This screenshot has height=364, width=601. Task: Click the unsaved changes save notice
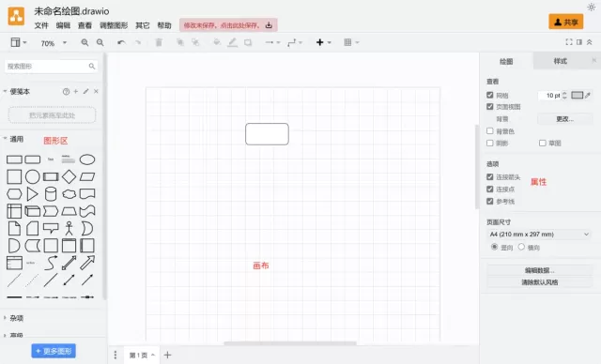(228, 25)
